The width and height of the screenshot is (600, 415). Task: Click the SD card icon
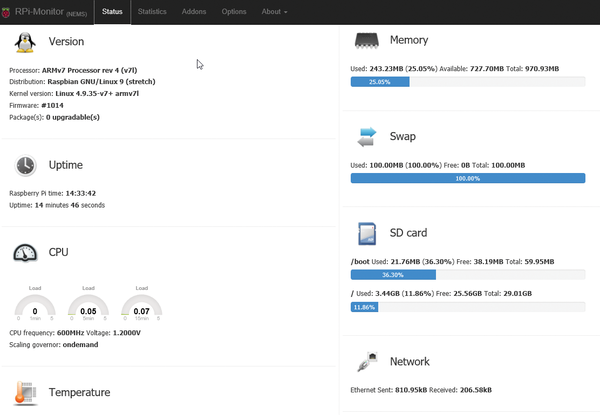click(x=367, y=233)
